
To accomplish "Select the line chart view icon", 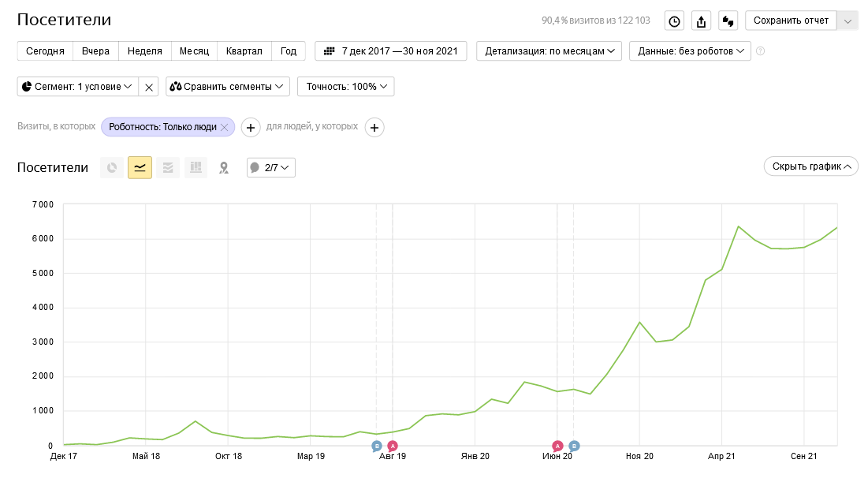I will click(140, 167).
